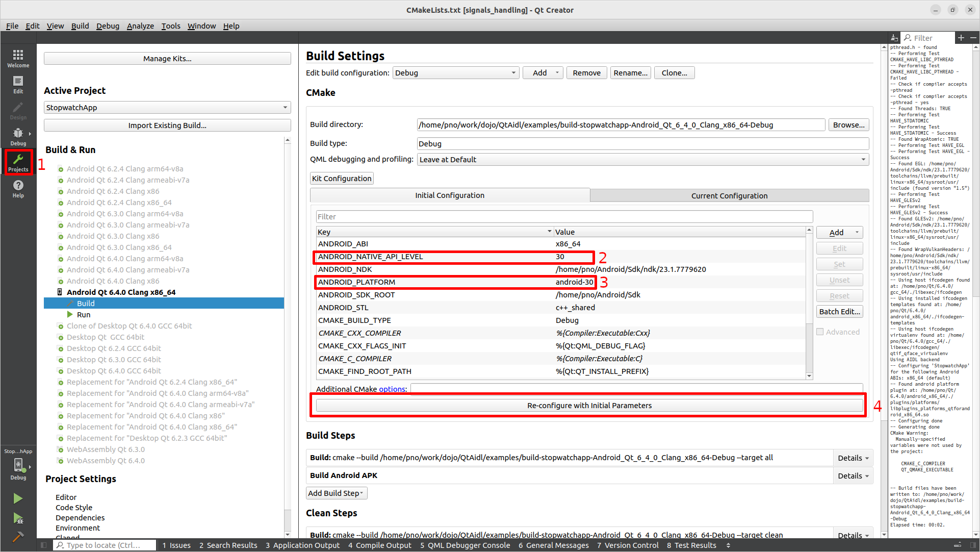Click the Build hammer icon
980x552 pixels.
pos(18,536)
